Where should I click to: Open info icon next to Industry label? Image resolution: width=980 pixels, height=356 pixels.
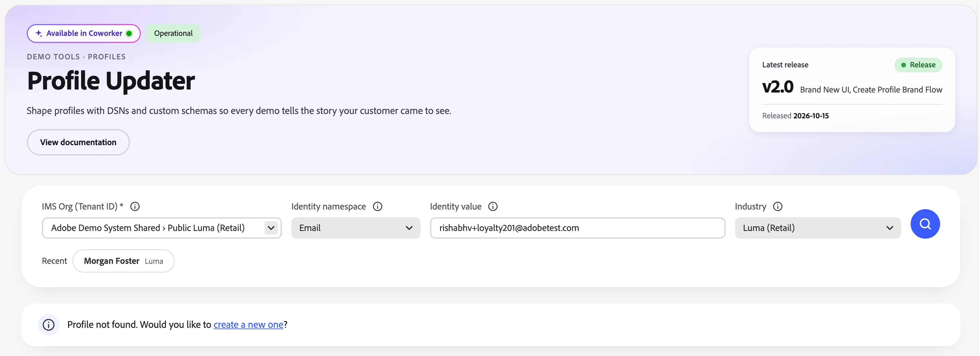click(778, 206)
